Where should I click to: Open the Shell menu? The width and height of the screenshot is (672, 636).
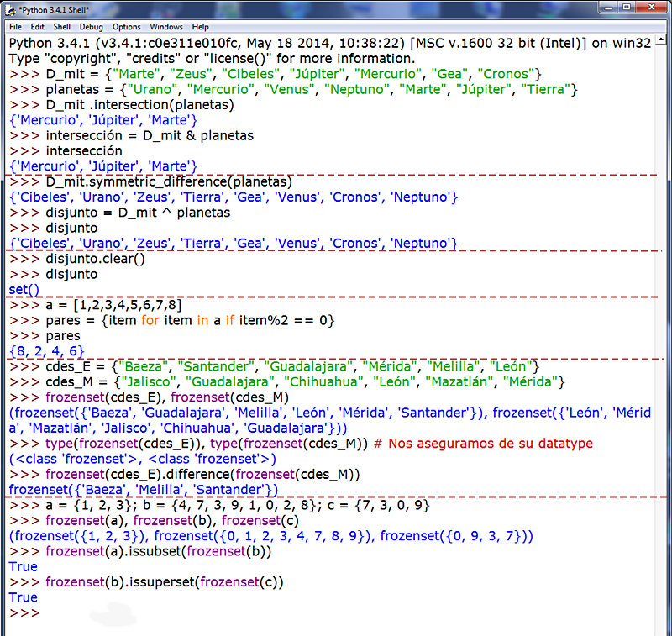tap(60, 26)
